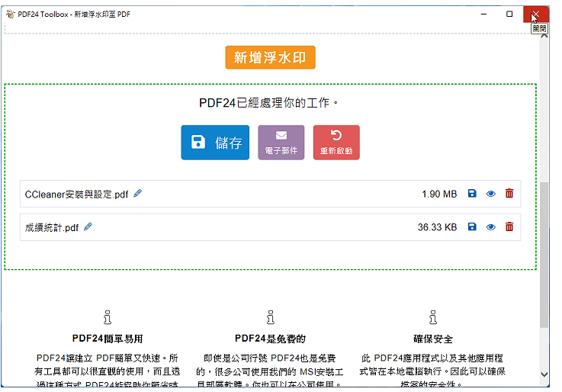Click info icon above PDF24是免費的
The width and height of the screenshot is (562, 392).
point(271,317)
